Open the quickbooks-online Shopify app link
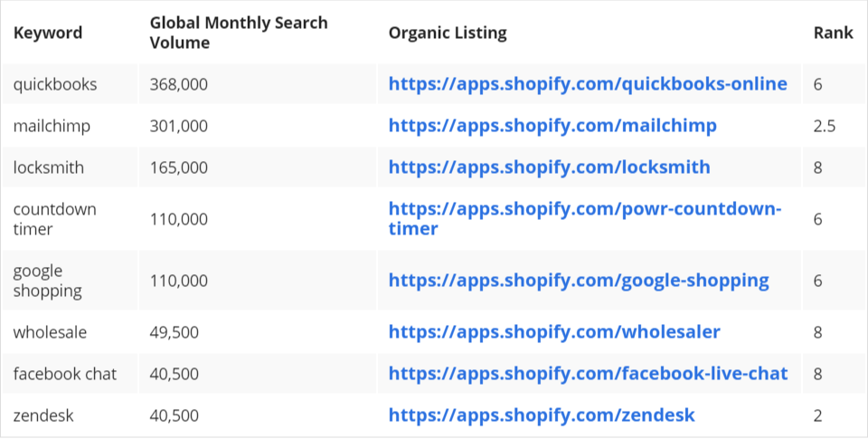The height and width of the screenshot is (439, 868). tap(588, 84)
